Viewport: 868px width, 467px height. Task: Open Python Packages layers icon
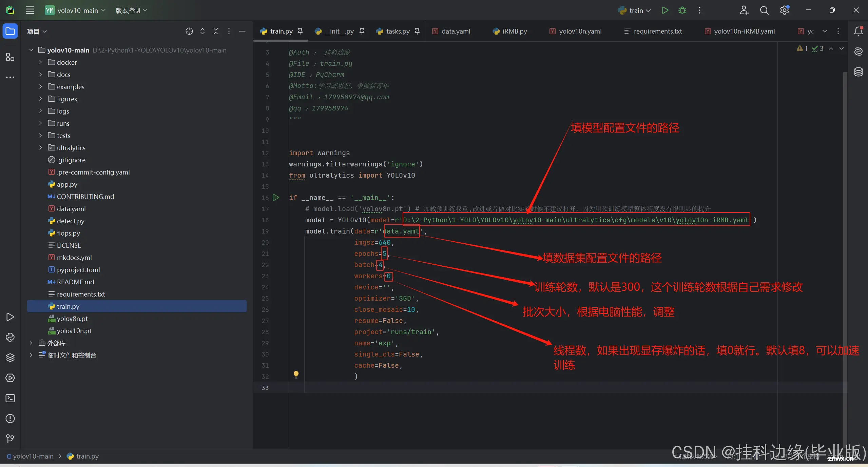click(10, 358)
